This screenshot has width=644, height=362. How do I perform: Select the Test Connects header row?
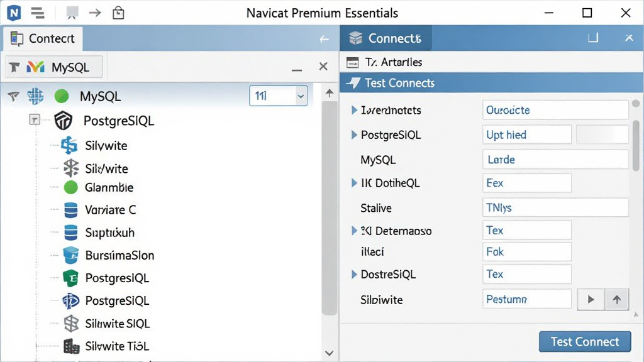pos(491,83)
